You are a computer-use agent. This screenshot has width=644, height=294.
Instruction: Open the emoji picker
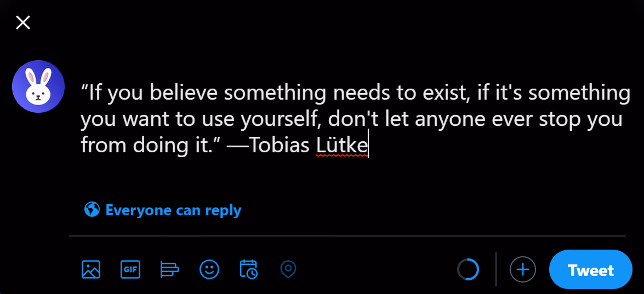[x=209, y=269]
